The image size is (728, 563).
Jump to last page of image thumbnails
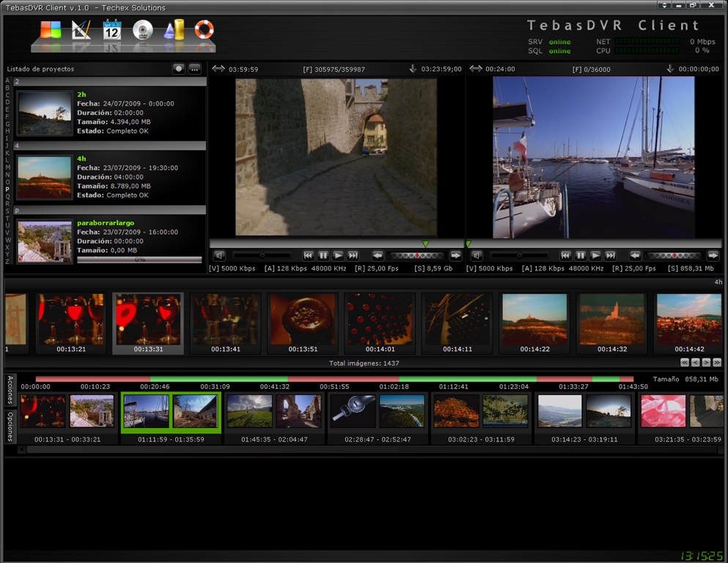point(717,362)
